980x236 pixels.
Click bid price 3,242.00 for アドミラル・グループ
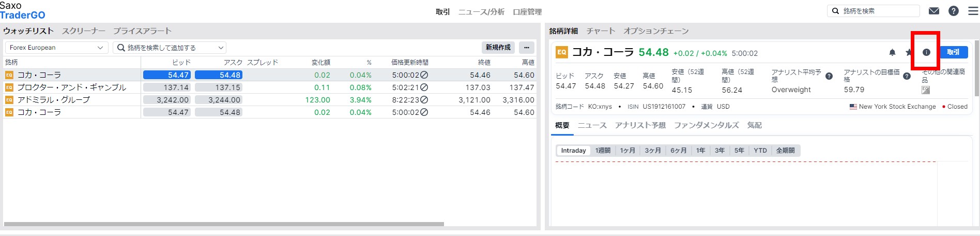coord(167,100)
